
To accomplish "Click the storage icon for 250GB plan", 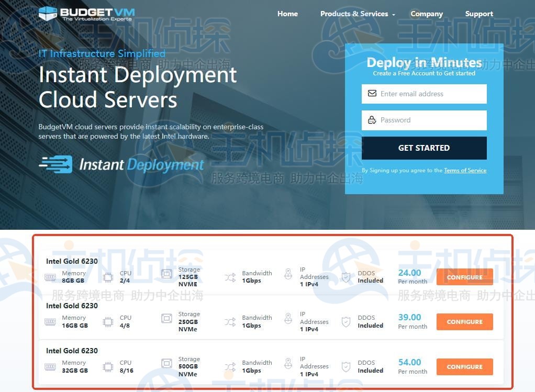I will pos(166,318).
